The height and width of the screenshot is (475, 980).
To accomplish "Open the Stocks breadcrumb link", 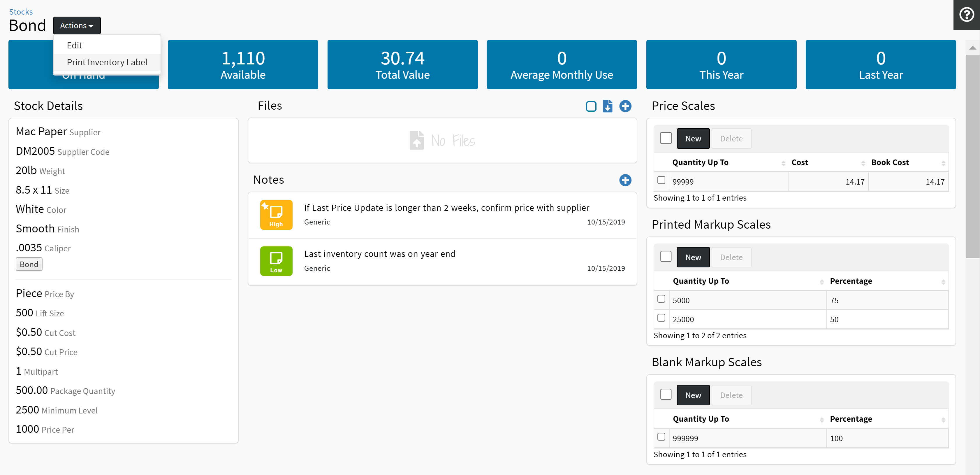I will (x=21, y=12).
